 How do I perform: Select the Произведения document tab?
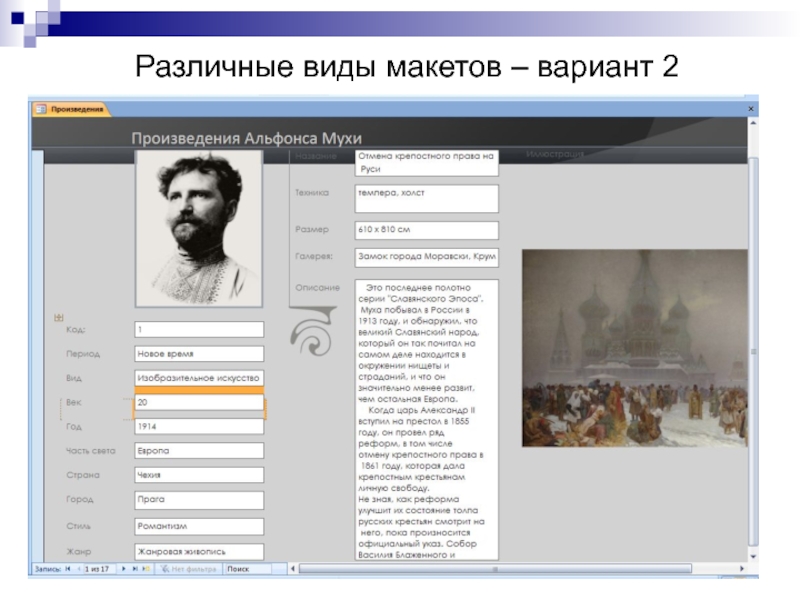(72, 109)
